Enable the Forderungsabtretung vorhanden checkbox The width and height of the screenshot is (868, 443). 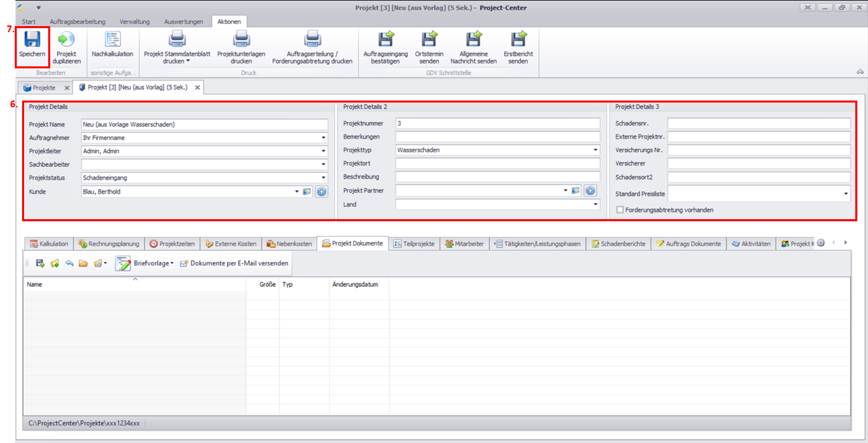[x=620, y=210]
